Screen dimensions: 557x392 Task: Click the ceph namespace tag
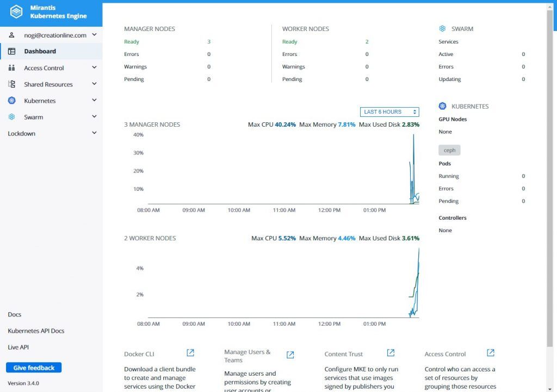[449, 150]
